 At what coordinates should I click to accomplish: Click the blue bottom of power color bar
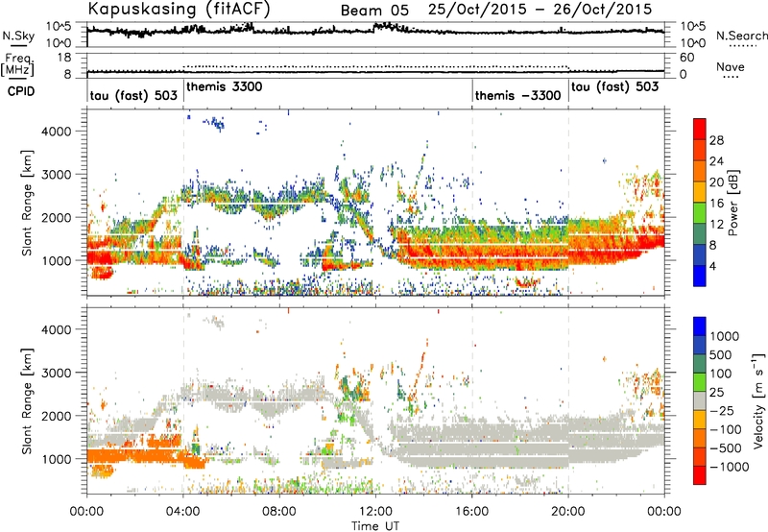click(x=700, y=277)
